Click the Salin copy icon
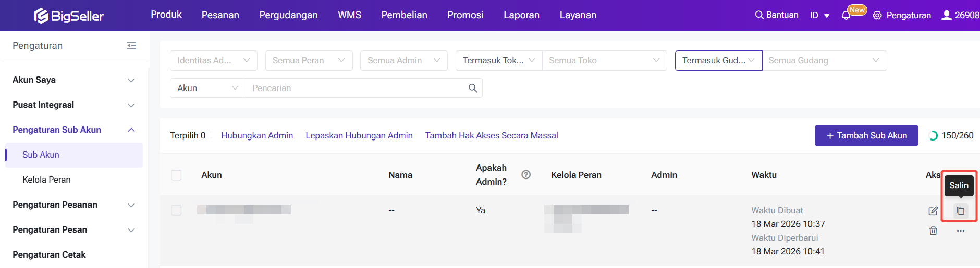This screenshot has height=268, width=980. (960, 211)
